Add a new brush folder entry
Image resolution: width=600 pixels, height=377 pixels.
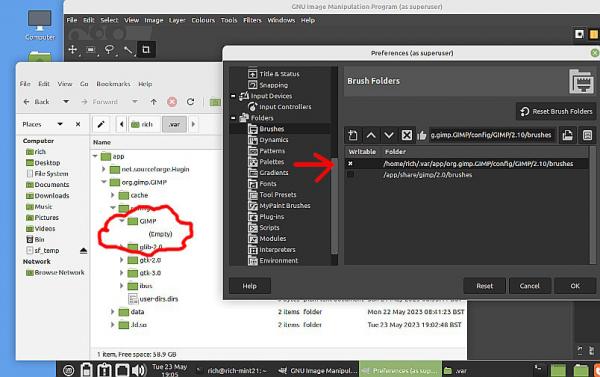point(353,135)
